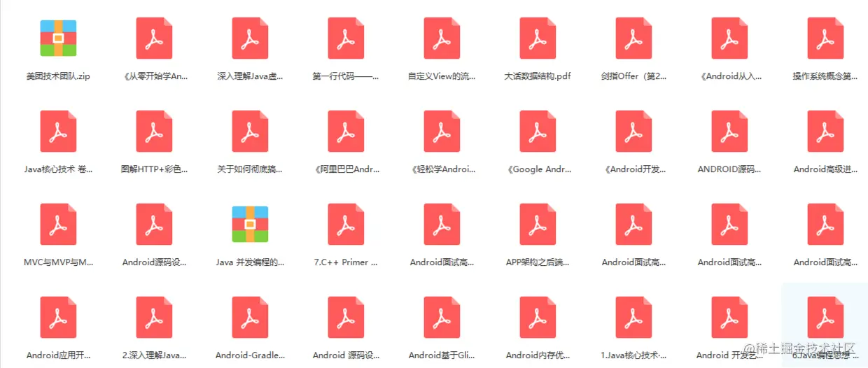Click the 关于如何彻底搞... PDF icon
868x368 pixels.
[x=250, y=131]
